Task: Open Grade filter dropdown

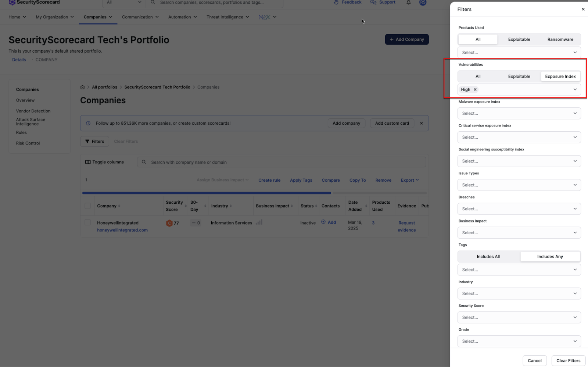Action: 519,341
